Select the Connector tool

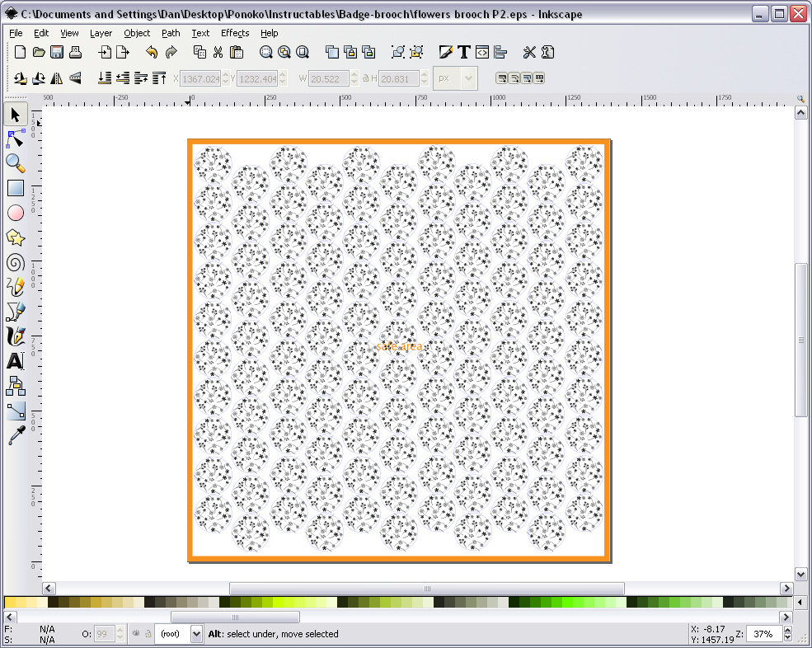tap(16, 386)
